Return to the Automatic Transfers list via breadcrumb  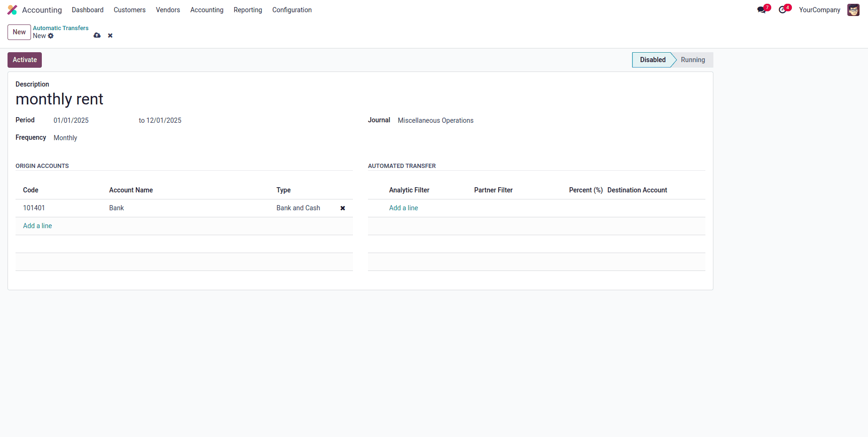60,28
